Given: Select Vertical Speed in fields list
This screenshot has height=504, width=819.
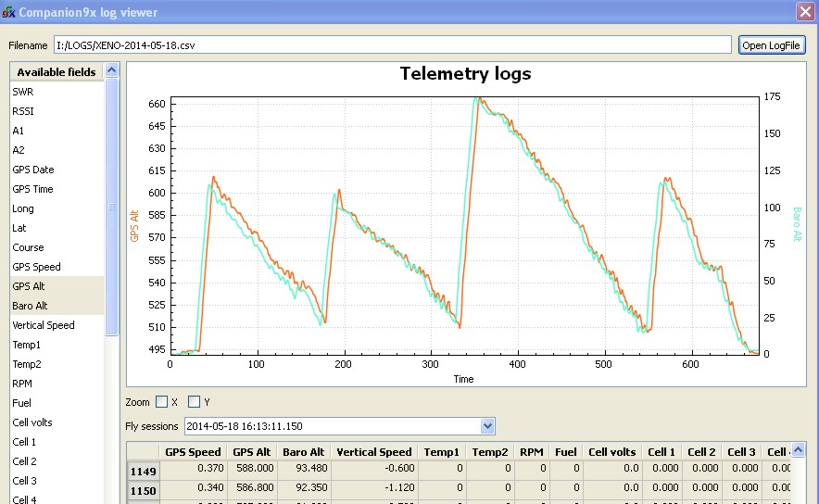Looking at the screenshot, I should 44,325.
